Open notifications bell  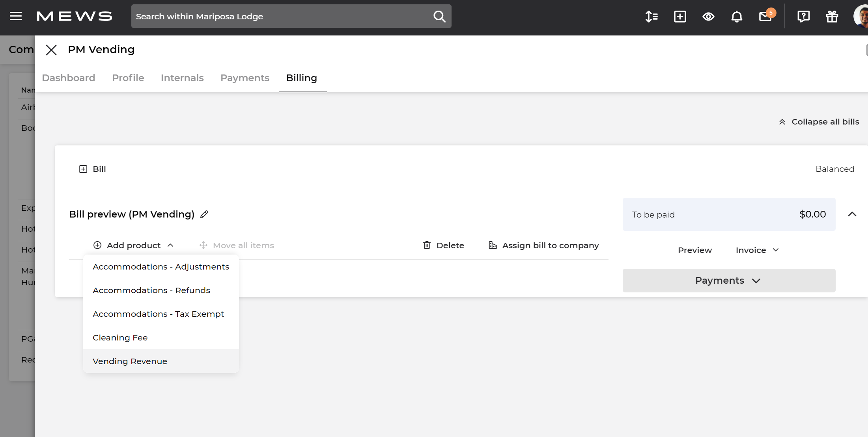737,17
